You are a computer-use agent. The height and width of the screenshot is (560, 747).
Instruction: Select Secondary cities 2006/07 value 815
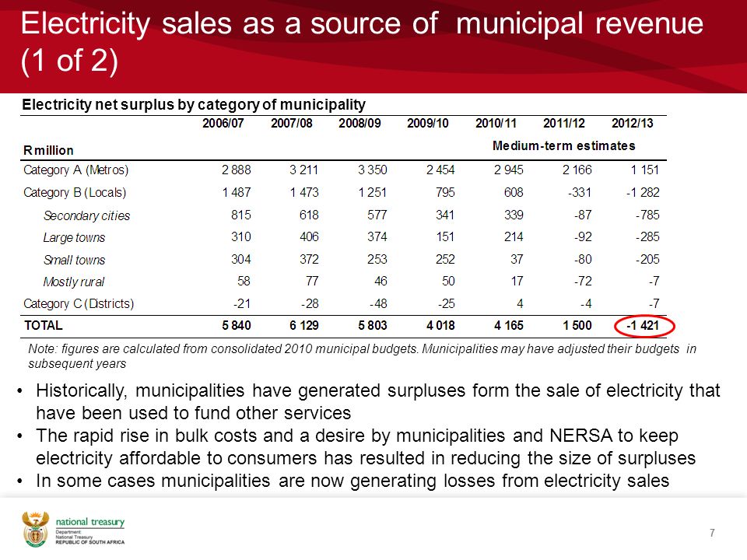point(241,215)
